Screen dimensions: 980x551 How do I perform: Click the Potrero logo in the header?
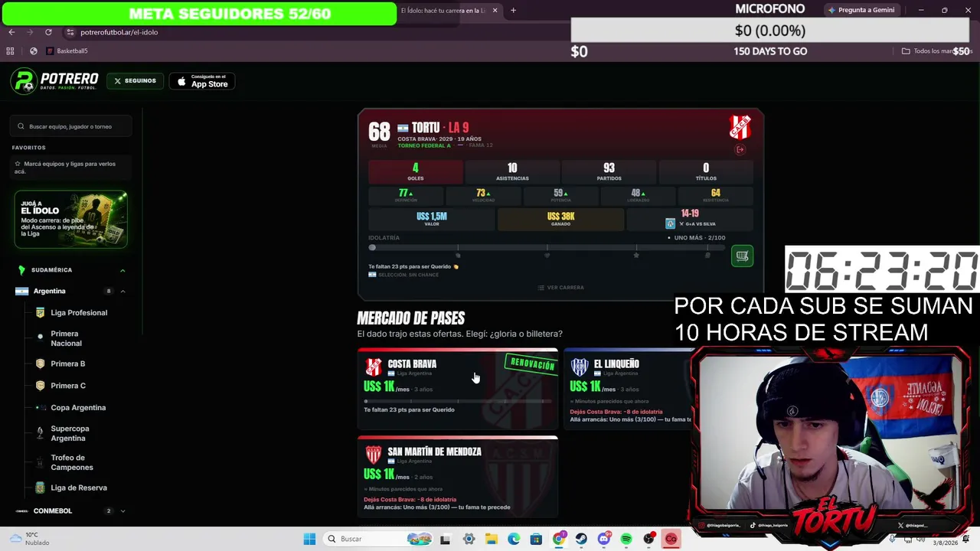click(x=54, y=80)
